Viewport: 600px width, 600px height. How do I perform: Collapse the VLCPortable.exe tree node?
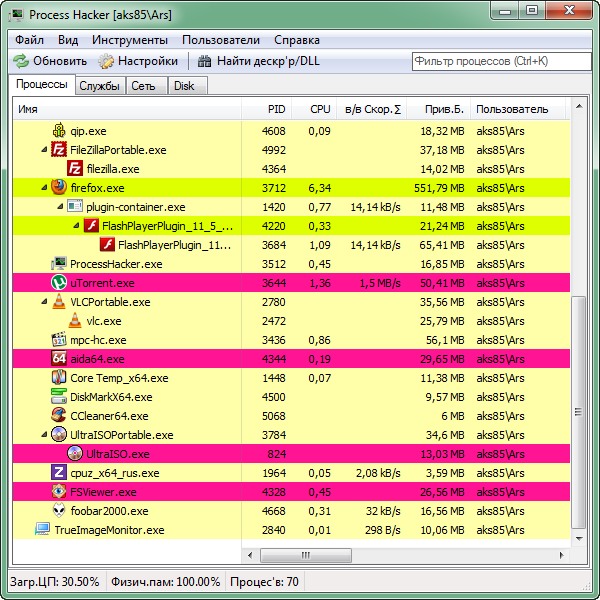(44, 302)
